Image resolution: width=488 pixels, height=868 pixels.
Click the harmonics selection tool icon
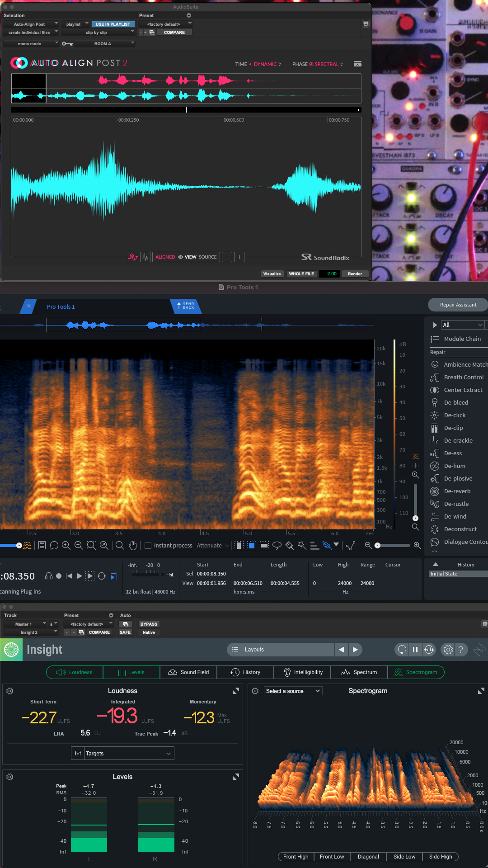click(x=314, y=546)
